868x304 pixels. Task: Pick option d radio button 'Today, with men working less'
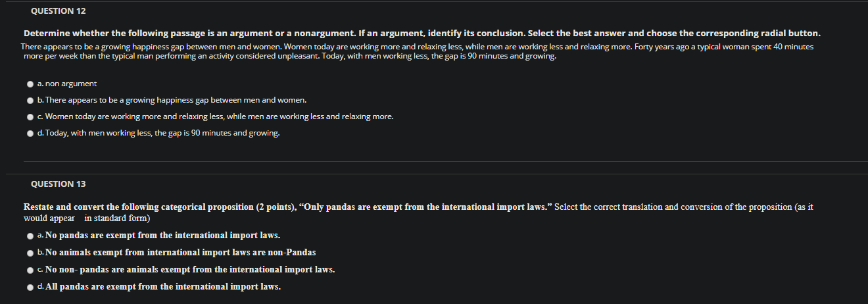[x=30, y=134]
